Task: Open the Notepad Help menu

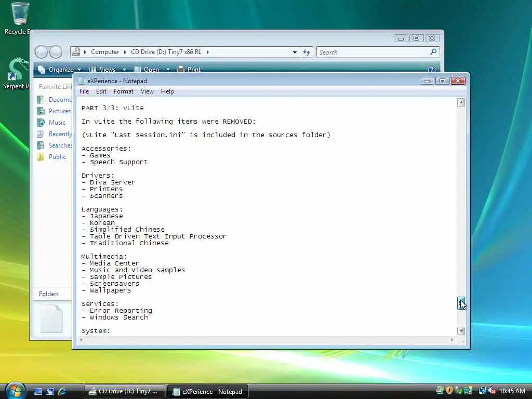Action: click(x=167, y=91)
